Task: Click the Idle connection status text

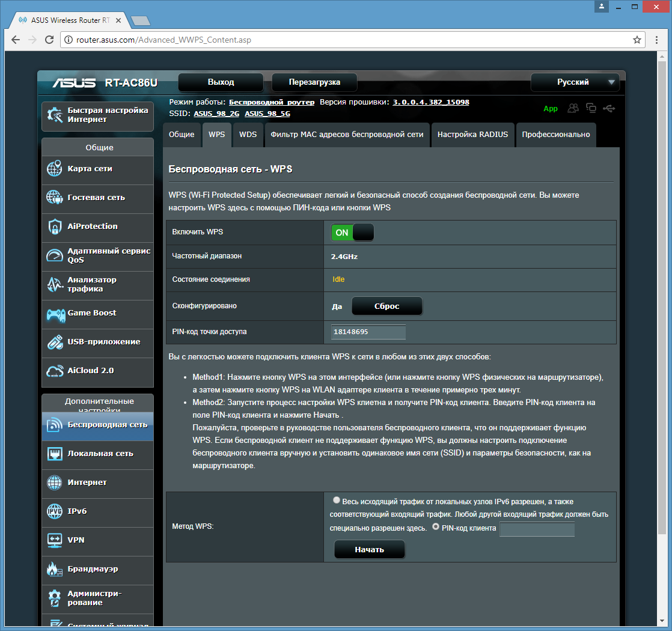Action: pyautogui.click(x=338, y=279)
